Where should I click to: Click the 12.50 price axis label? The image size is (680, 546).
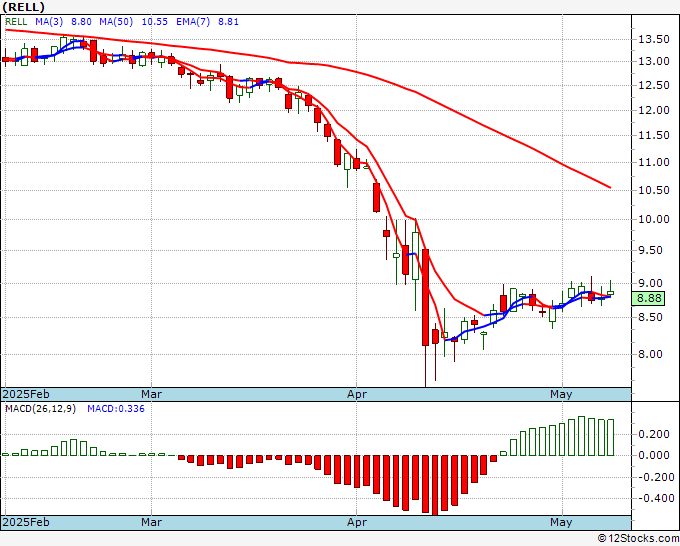(654, 85)
